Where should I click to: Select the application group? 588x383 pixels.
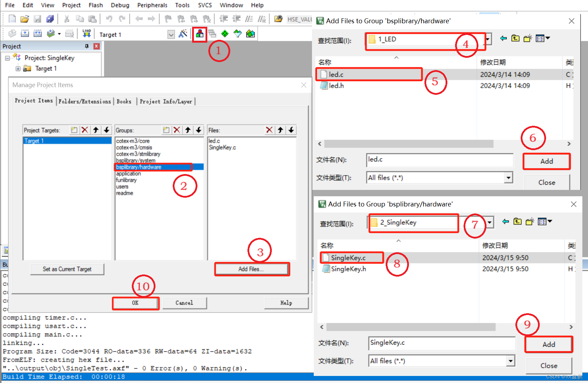pos(129,174)
